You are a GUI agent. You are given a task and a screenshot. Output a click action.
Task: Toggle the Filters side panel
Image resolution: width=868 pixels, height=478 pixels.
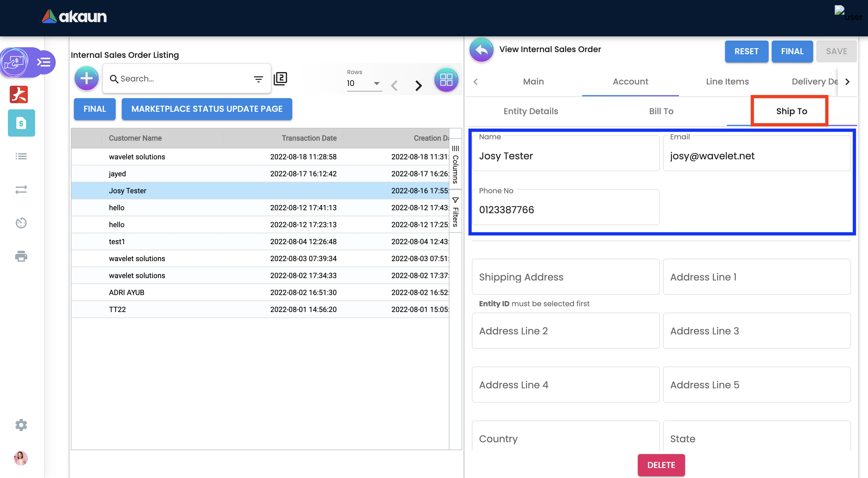[x=455, y=212]
